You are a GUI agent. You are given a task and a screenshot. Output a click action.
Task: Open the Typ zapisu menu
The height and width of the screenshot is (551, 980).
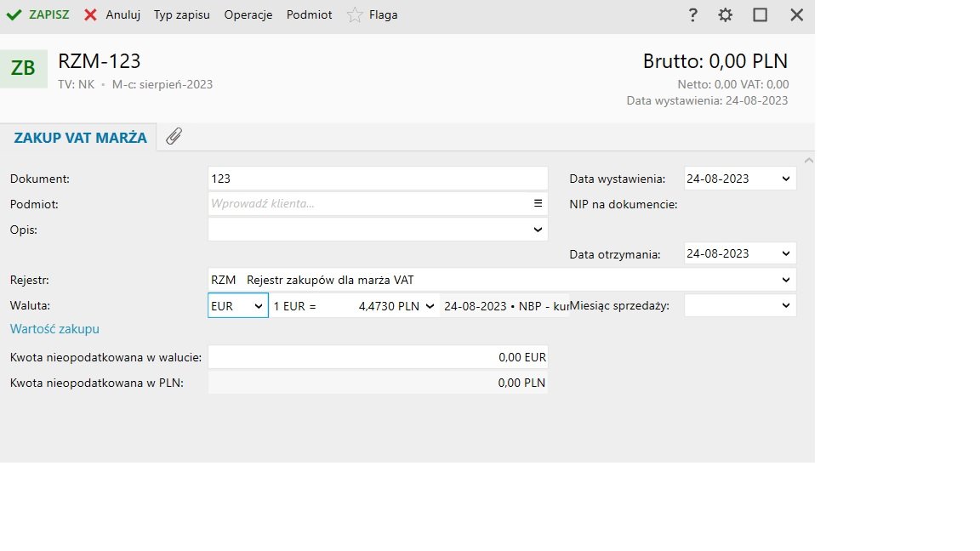tap(181, 14)
